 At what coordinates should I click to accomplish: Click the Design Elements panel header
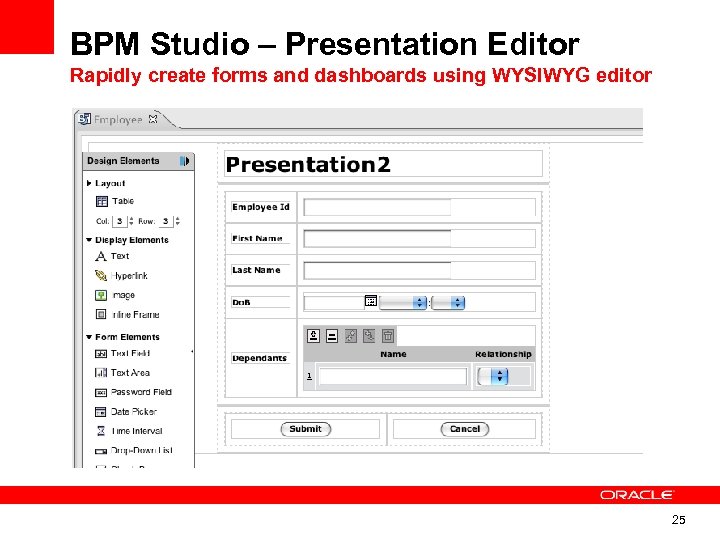[x=139, y=161]
